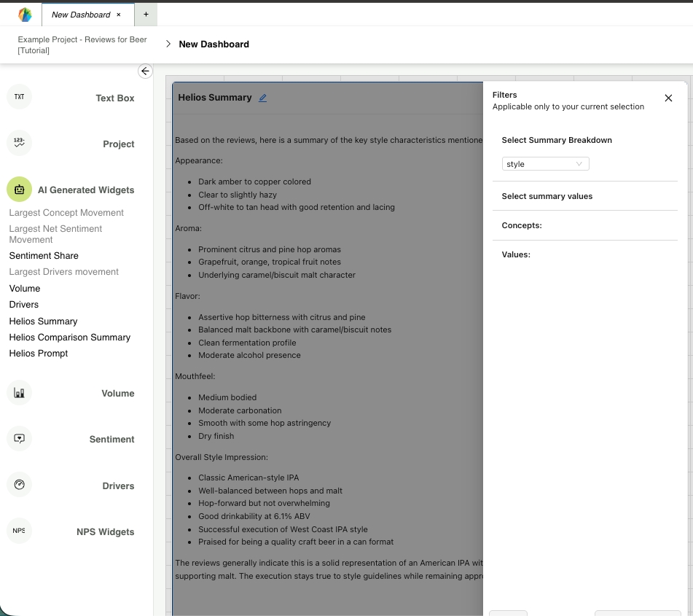This screenshot has width=693, height=616.
Task: Add the Sentiment Share widget
Action: point(44,256)
